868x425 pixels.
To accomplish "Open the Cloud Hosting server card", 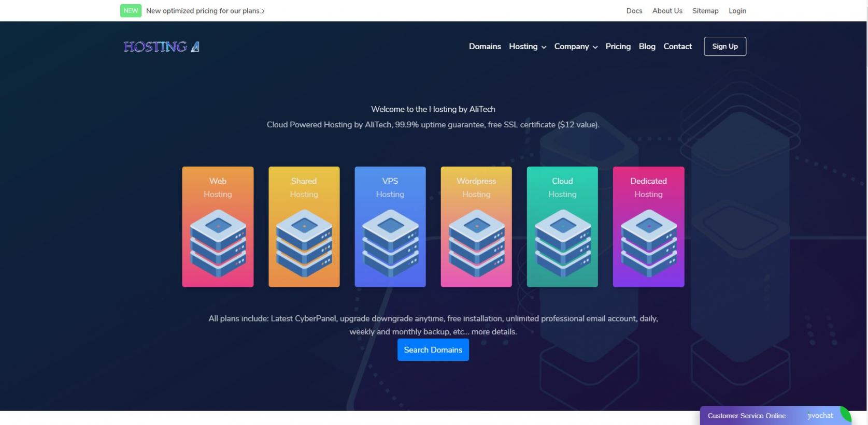I will (x=562, y=227).
